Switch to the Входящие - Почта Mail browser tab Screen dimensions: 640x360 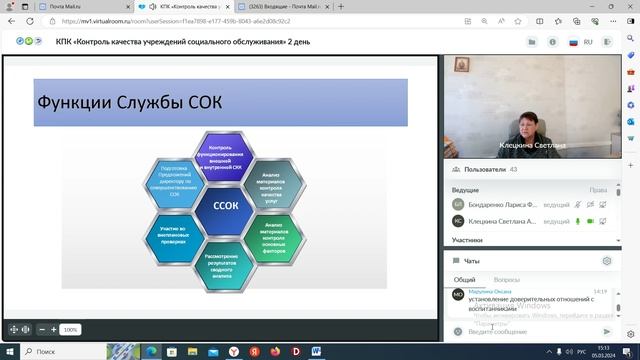coord(284,7)
